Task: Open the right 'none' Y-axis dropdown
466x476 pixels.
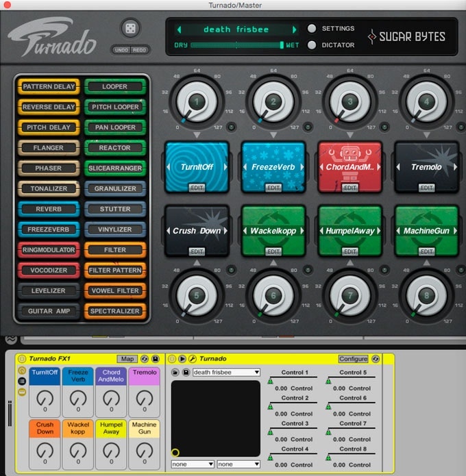Action: click(x=238, y=464)
